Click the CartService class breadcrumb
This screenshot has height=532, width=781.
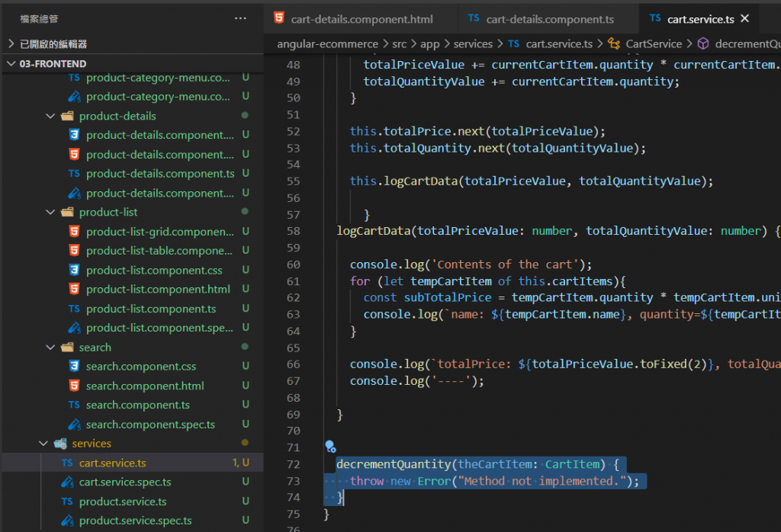tap(654, 44)
